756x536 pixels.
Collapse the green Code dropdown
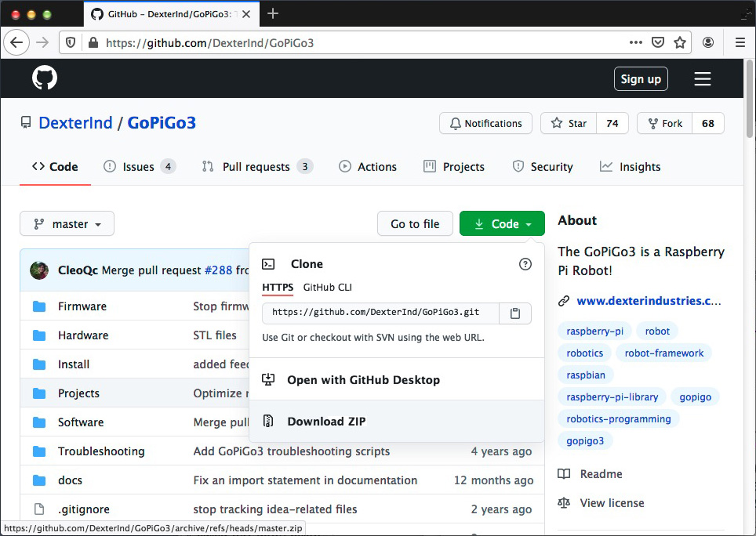tap(502, 224)
